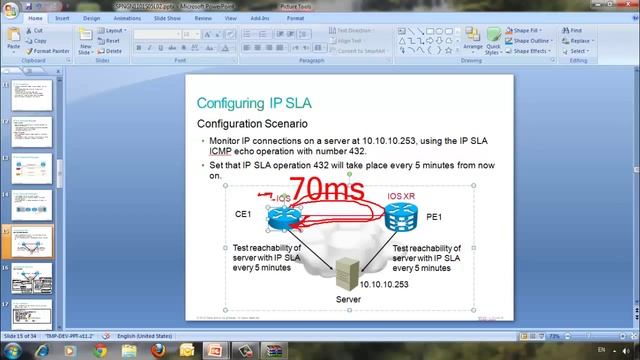Screen dimensions: 640x360
Task: Toggle Align Text Left
Action: (x=247, y=48)
